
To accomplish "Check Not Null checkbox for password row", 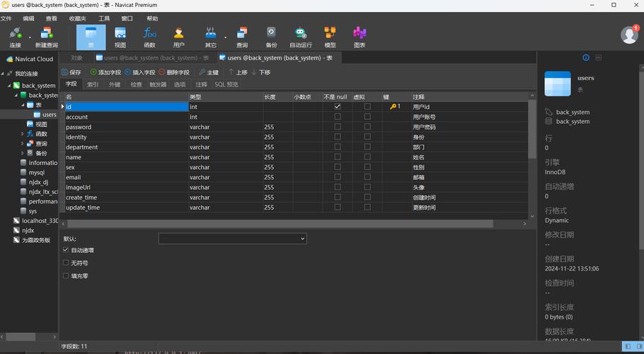I will point(337,127).
